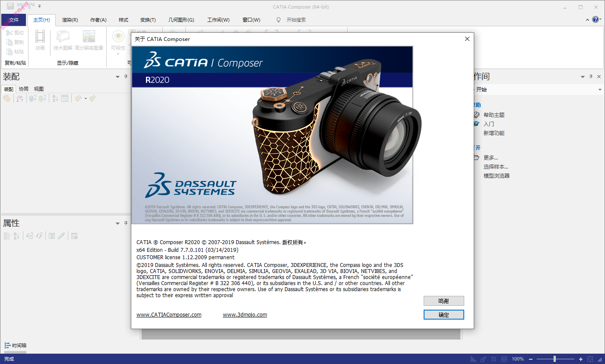
Task: Click the 入门 getting started link
Action: coord(489,124)
